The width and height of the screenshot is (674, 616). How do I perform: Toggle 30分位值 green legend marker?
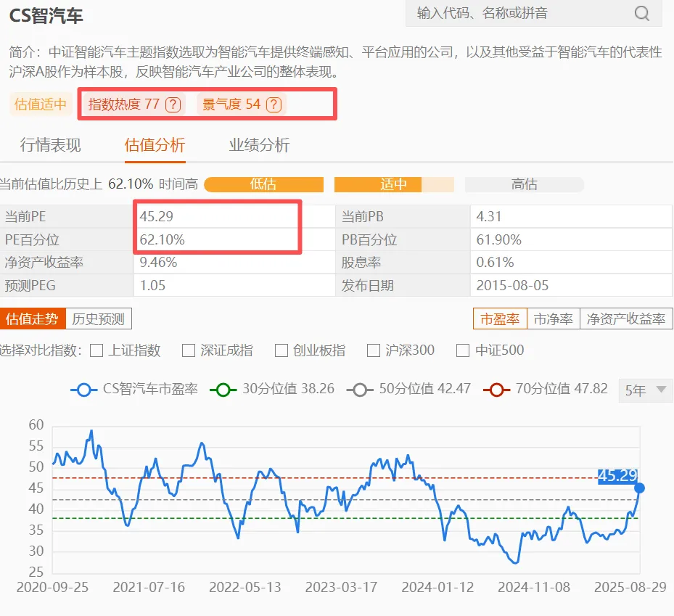[223, 390]
